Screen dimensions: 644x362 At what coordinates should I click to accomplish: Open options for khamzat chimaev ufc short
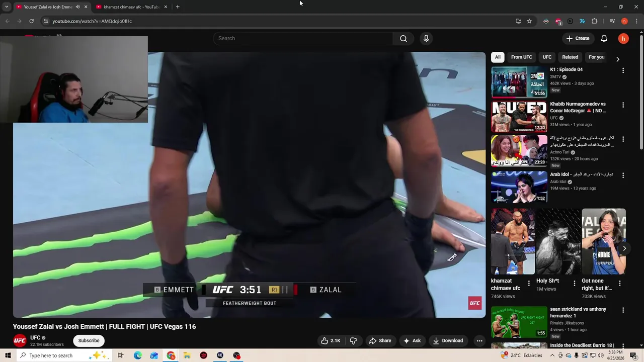click(x=528, y=283)
